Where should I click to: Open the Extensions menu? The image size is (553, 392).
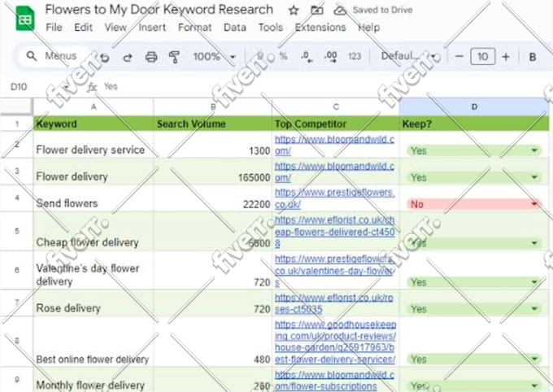320,27
